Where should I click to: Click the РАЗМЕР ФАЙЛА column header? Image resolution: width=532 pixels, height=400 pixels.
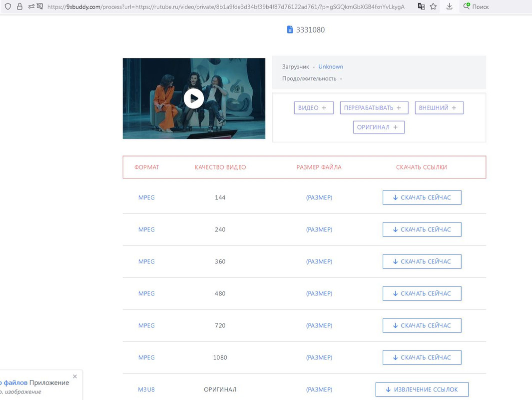(x=319, y=167)
